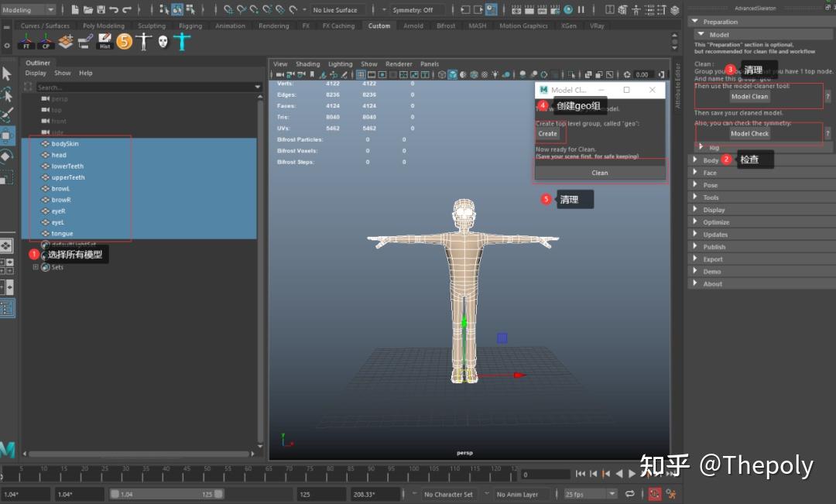Open the Shading menu in viewport panel
The width and height of the screenshot is (836, 504).
[307, 64]
